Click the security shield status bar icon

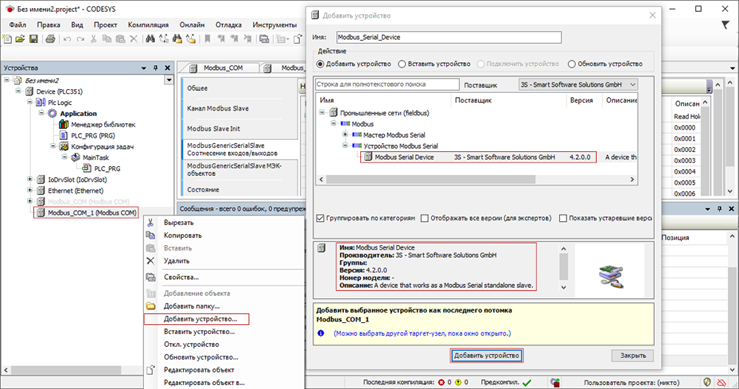707,382
